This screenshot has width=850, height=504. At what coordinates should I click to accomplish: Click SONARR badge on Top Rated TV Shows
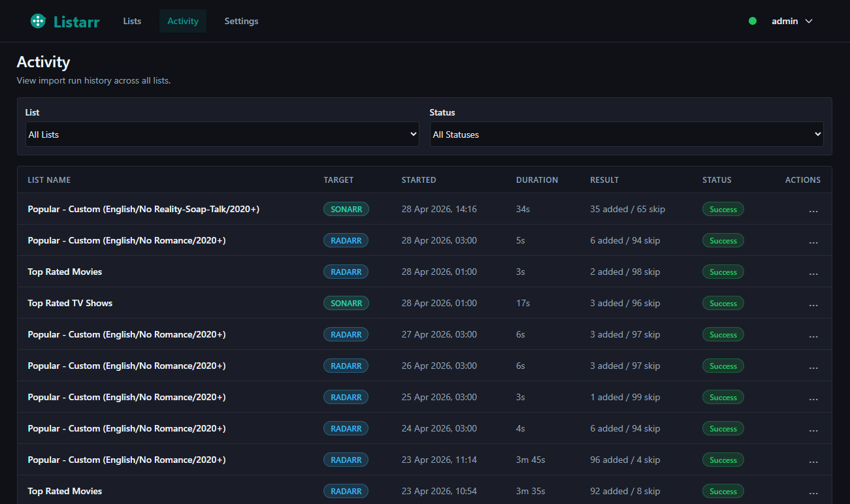click(x=346, y=303)
